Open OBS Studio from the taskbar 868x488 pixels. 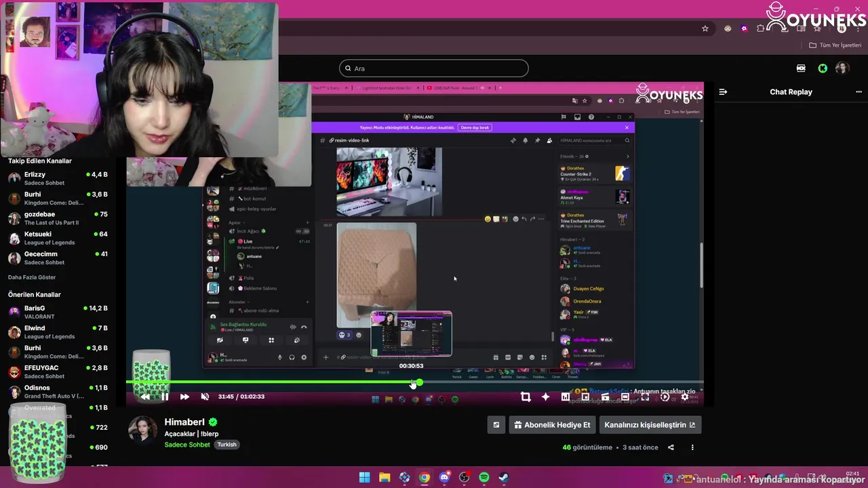(464, 477)
